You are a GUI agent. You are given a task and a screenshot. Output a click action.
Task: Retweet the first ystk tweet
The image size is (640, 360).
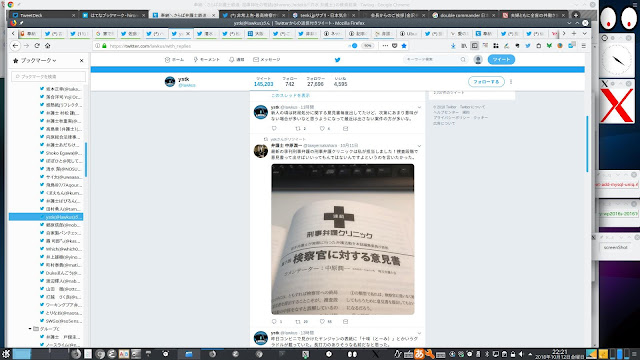[298, 129]
